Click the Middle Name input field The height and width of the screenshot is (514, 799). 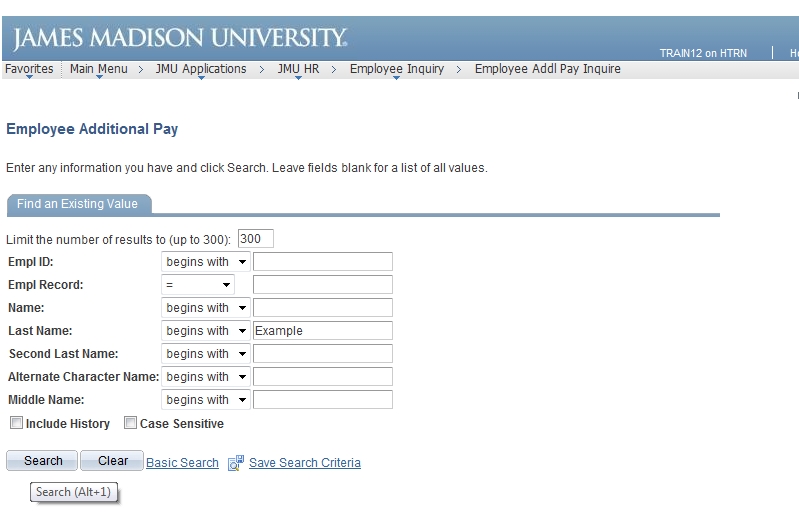pos(323,400)
